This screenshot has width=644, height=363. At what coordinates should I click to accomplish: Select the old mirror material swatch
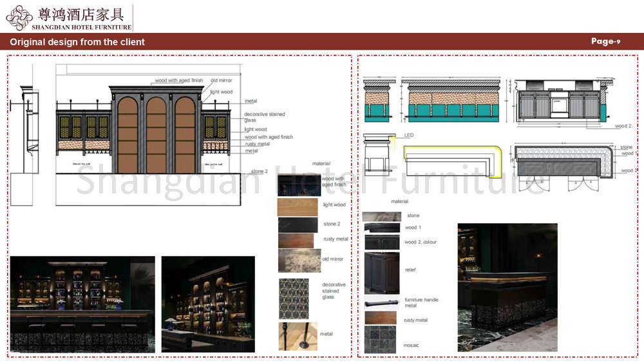[299, 260]
